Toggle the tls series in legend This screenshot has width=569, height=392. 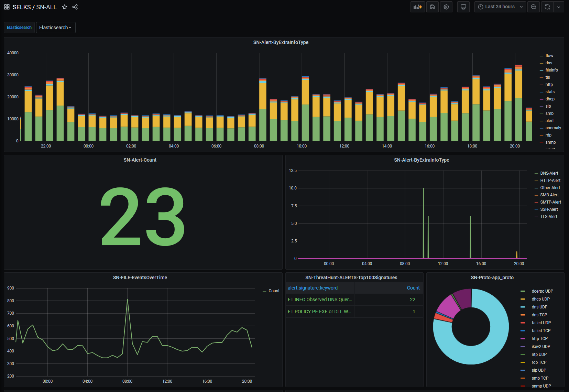(547, 77)
